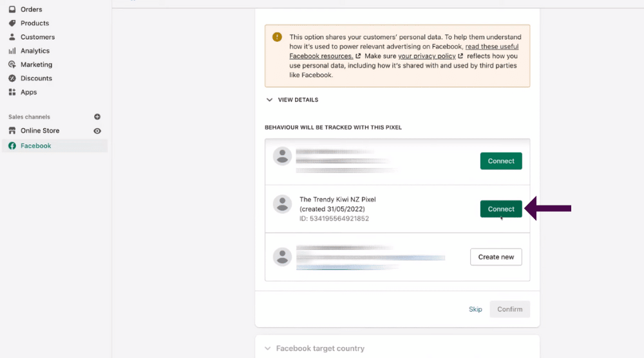This screenshot has width=644, height=358.
Task: Click the warning exclamation icon in the banner
Action: [x=277, y=37]
